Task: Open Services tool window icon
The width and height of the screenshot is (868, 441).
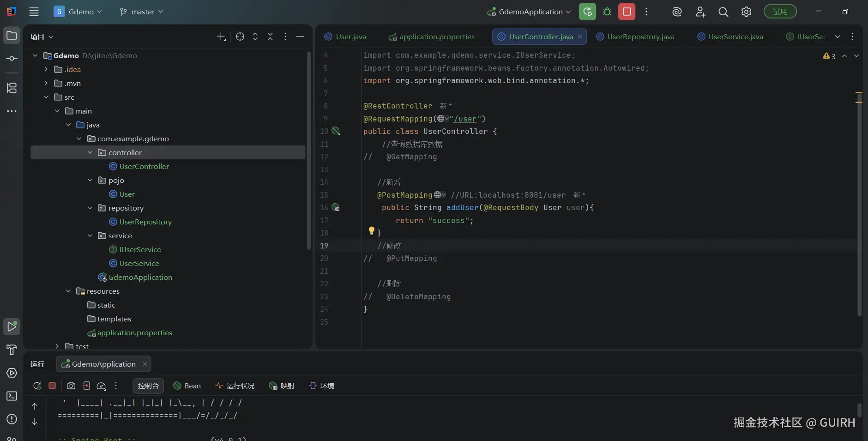Action: (x=12, y=373)
